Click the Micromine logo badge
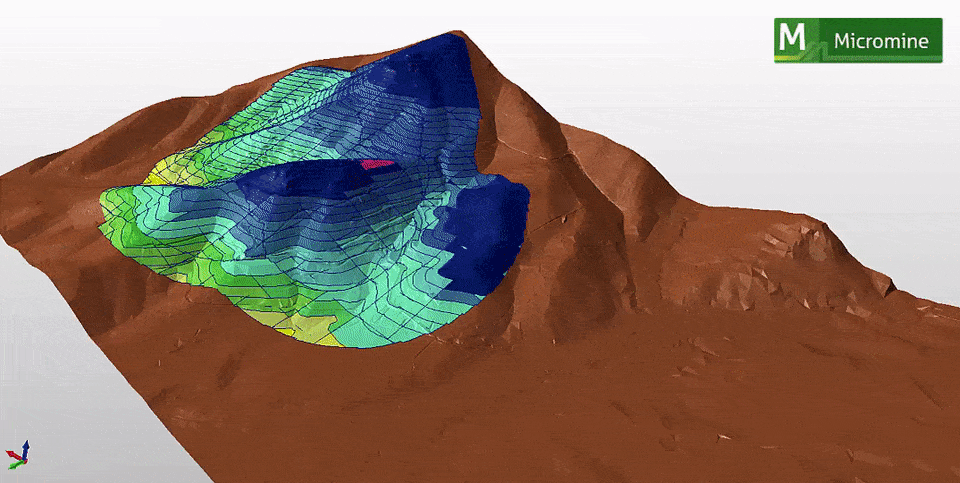 (x=858, y=40)
